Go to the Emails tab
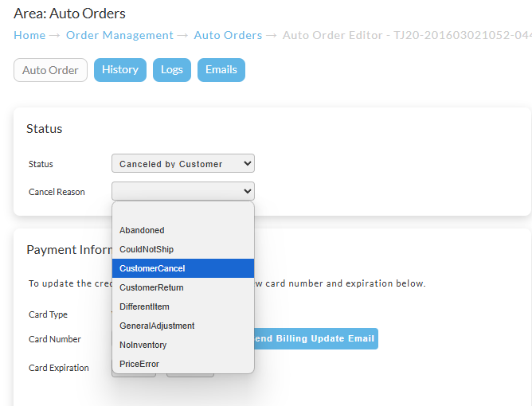532x406 pixels. [x=221, y=70]
